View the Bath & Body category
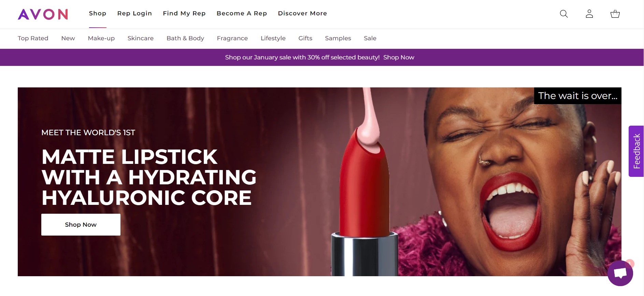This screenshot has height=296, width=644. [185, 38]
